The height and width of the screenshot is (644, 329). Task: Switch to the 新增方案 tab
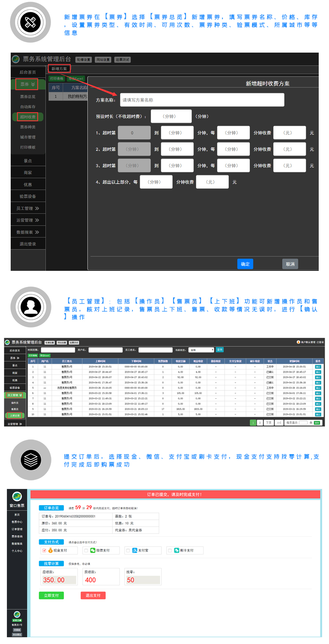click(x=59, y=69)
